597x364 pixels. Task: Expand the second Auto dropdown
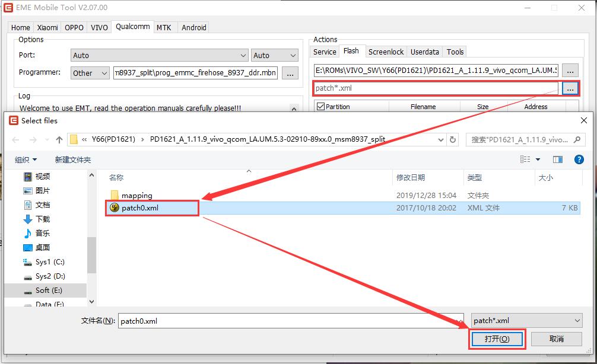coord(274,55)
